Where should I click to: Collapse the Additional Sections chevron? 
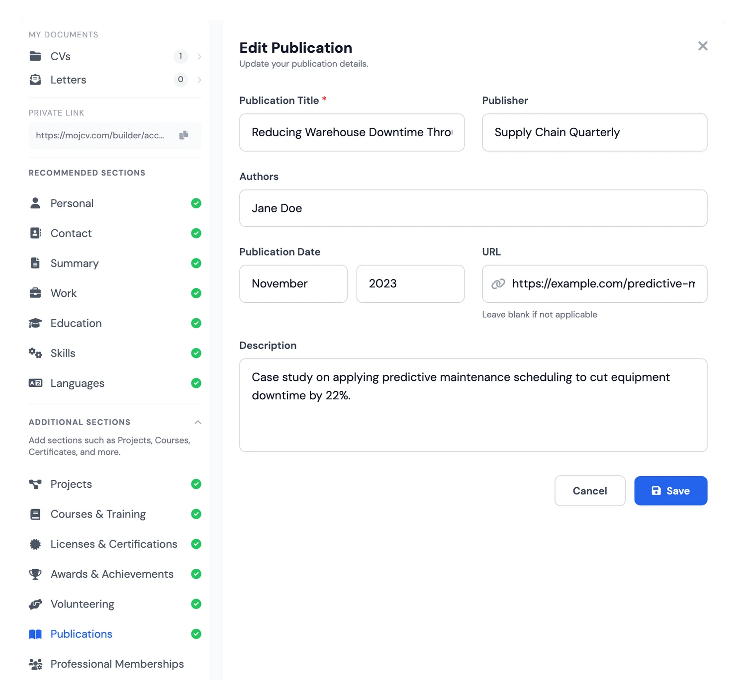(197, 422)
